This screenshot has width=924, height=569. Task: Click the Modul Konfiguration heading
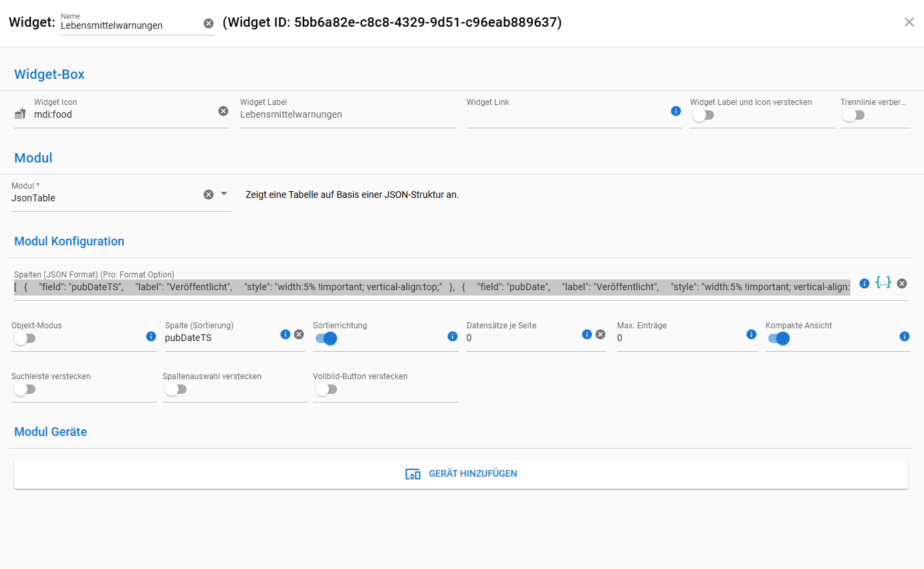click(70, 241)
